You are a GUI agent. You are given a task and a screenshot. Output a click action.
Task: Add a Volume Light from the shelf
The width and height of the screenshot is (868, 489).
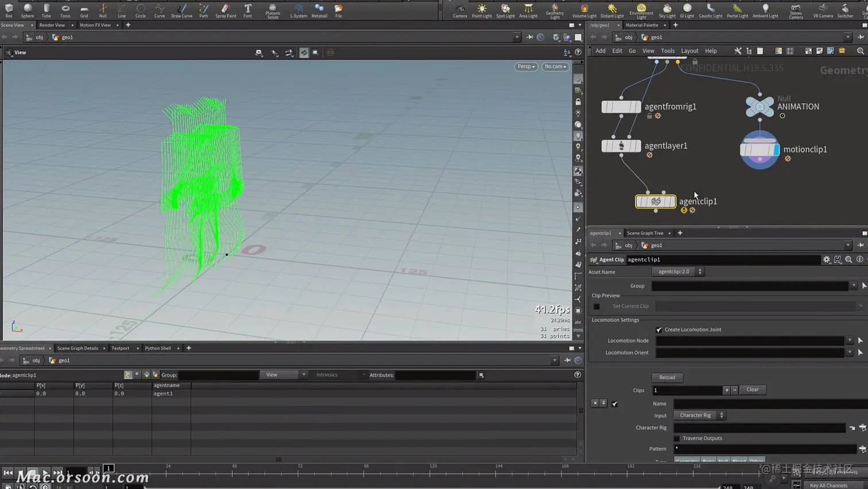(584, 10)
